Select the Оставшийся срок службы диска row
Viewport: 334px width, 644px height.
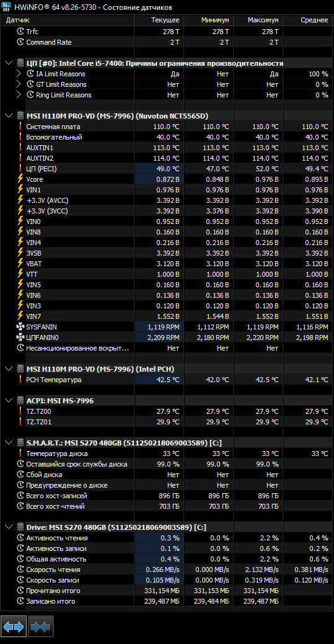click(167, 464)
